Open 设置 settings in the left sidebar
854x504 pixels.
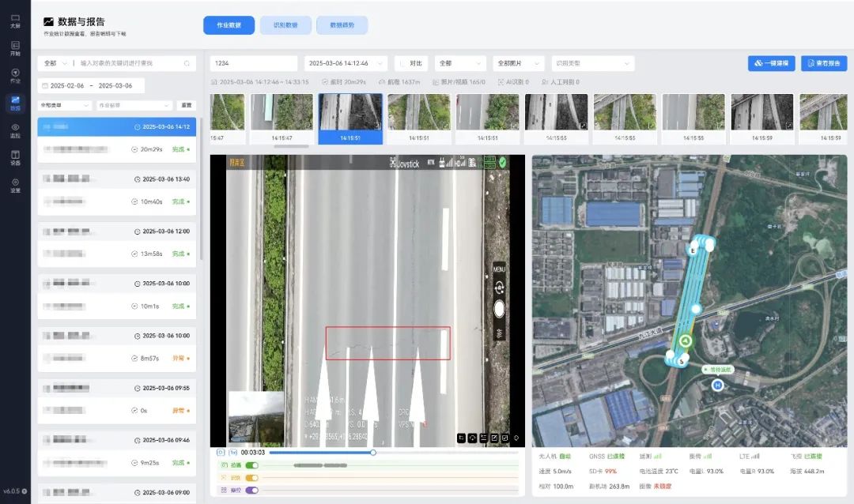coord(15,185)
